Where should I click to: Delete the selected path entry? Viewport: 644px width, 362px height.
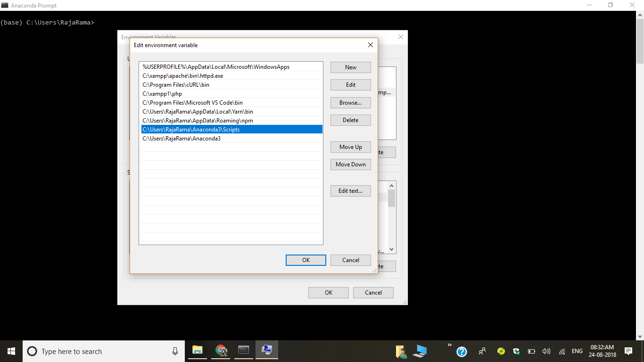click(350, 120)
